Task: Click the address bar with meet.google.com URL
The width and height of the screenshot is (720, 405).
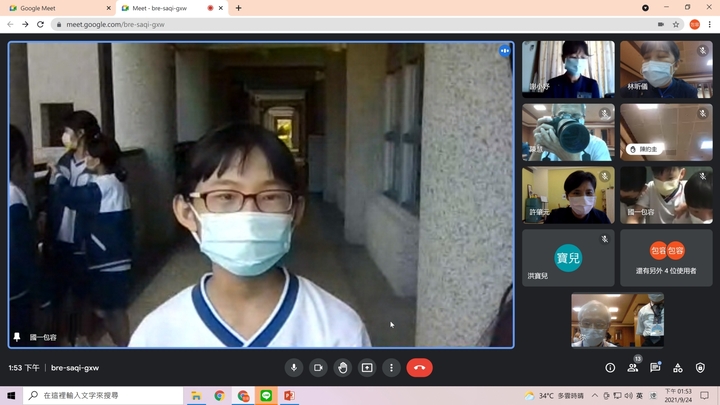Action: [x=300, y=24]
